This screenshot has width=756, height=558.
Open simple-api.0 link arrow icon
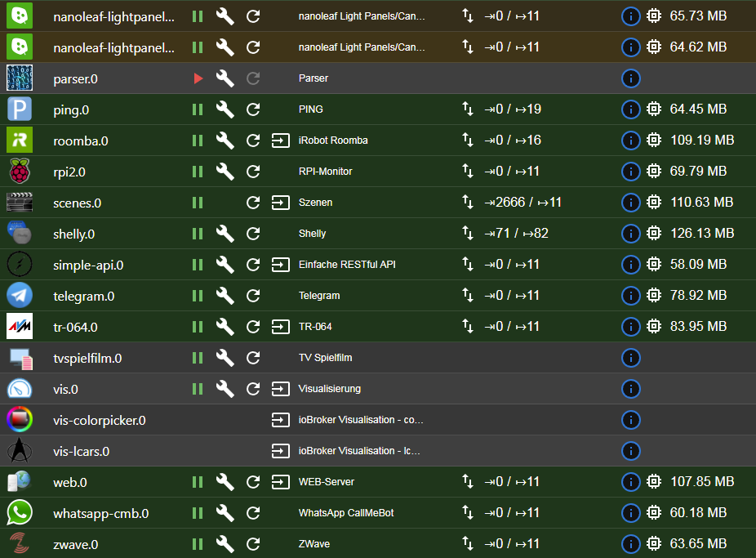tap(280, 265)
